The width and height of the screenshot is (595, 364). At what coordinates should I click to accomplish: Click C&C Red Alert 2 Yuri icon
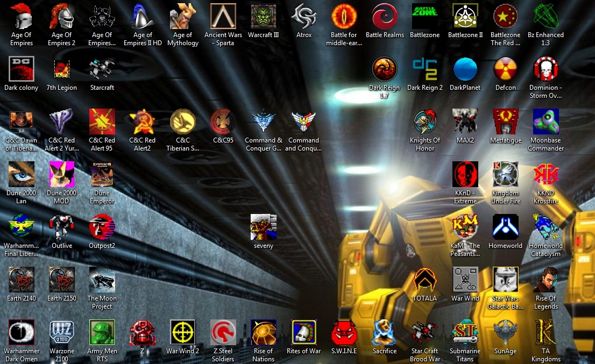point(61,122)
